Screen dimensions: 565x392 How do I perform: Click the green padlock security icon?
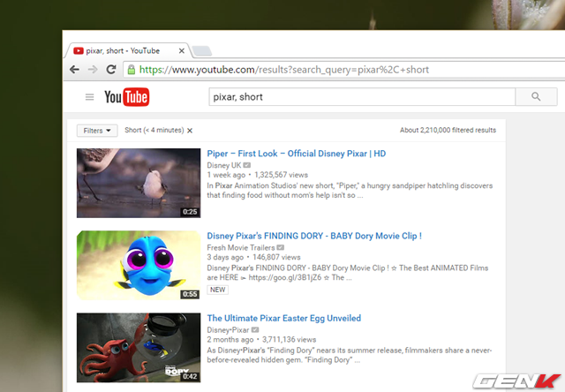pos(132,69)
